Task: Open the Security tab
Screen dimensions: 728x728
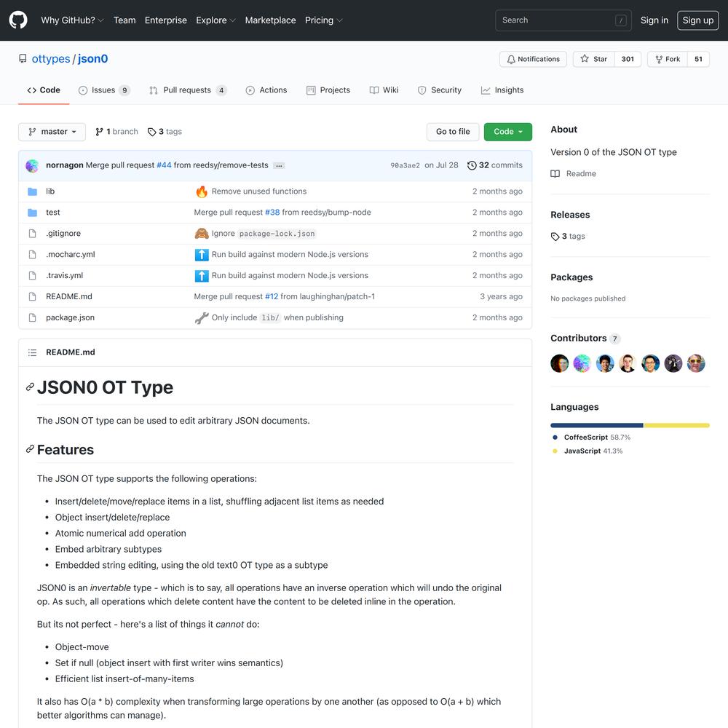Action: click(439, 90)
